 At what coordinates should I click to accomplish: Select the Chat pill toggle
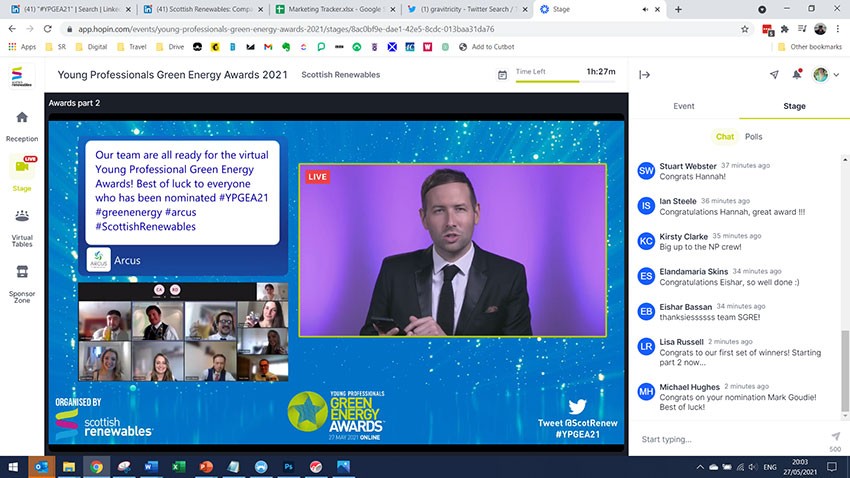coord(724,136)
